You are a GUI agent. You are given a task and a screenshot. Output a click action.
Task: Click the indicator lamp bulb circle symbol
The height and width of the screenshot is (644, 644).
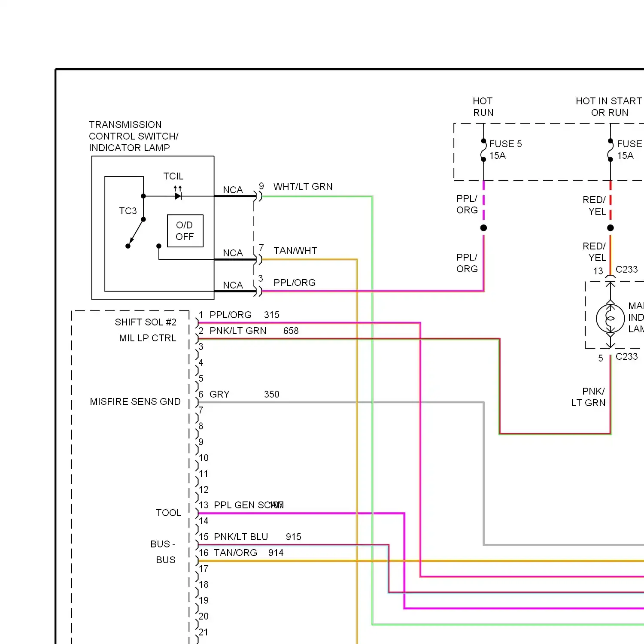(610, 319)
